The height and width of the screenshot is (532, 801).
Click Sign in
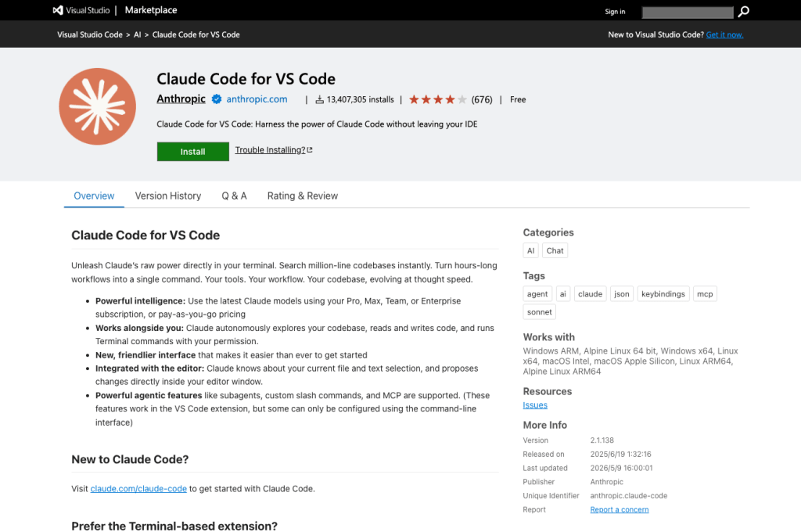coord(615,11)
